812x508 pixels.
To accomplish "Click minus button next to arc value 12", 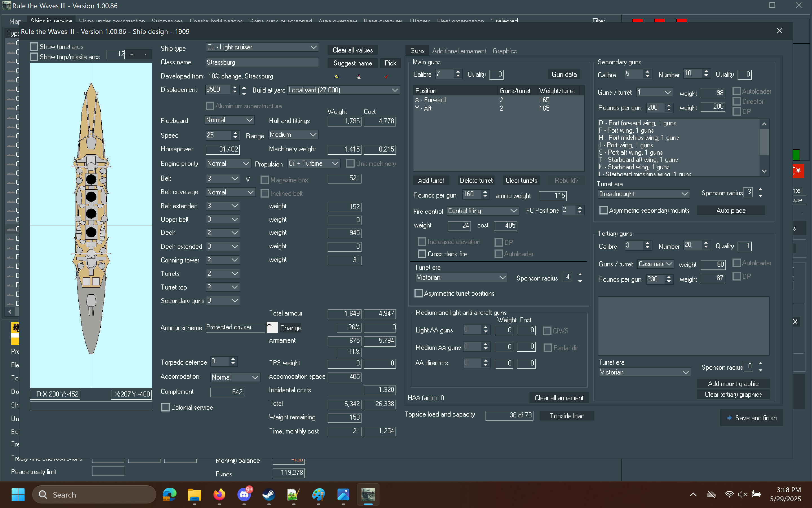I will click(x=145, y=54).
